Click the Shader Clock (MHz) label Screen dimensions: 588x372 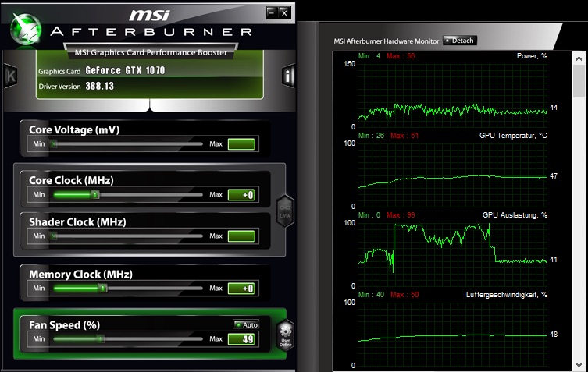point(77,221)
